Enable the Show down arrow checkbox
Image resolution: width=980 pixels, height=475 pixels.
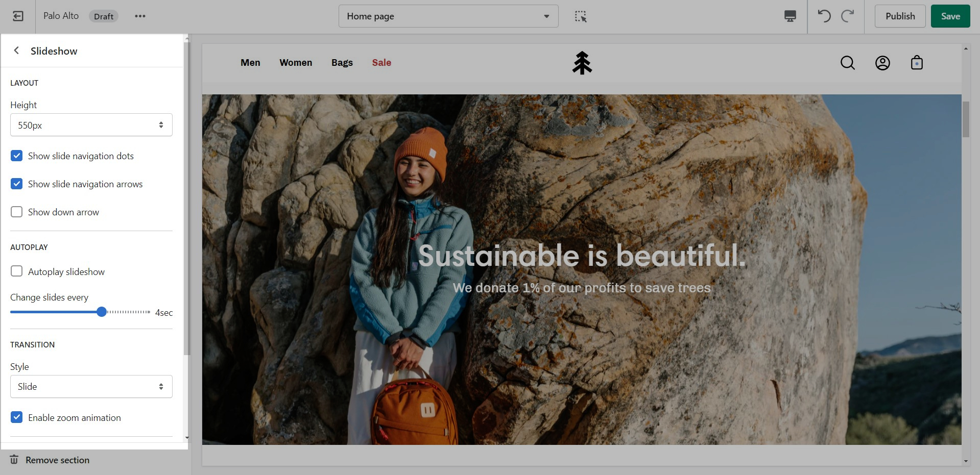(x=17, y=212)
